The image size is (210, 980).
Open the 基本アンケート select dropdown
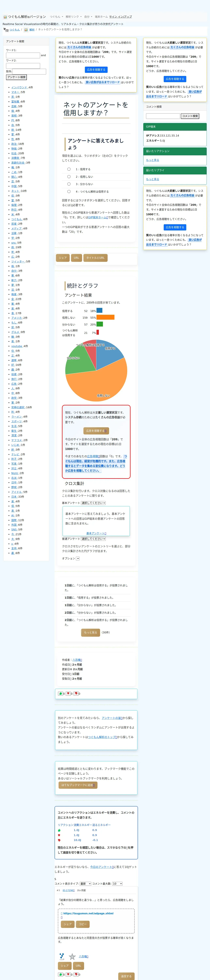click(x=93, y=503)
